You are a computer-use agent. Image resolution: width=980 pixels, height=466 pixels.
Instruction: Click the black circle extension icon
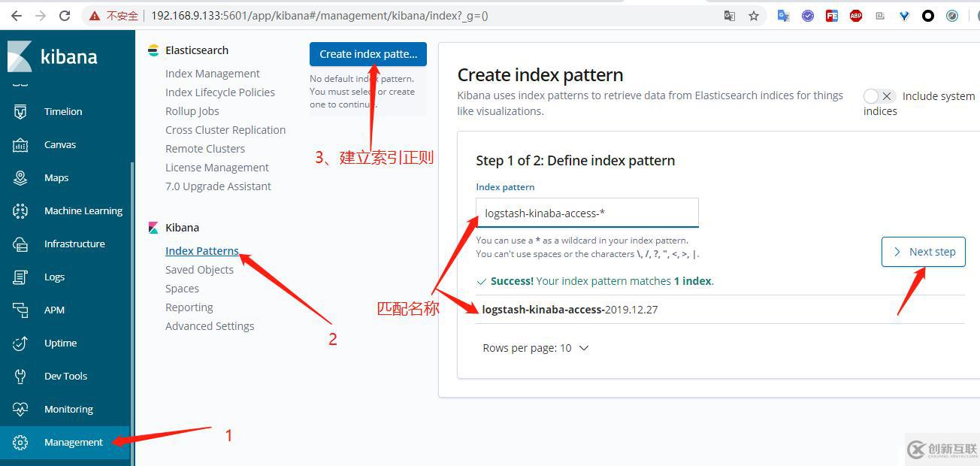point(928,15)
